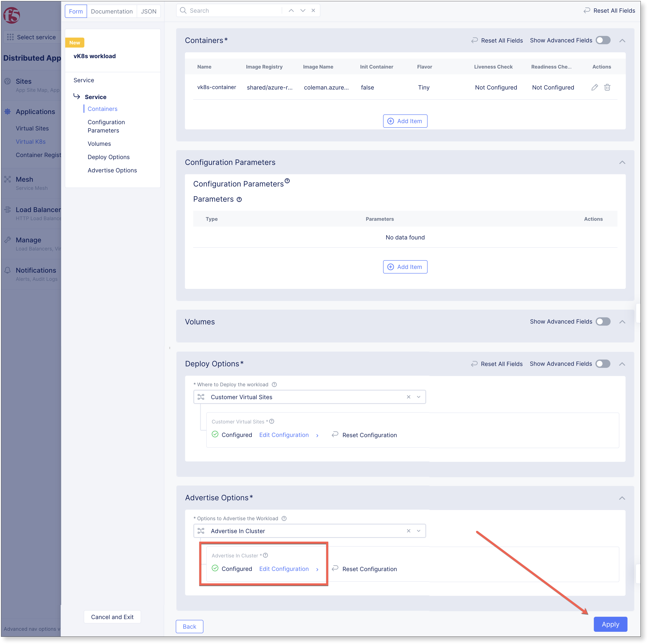Delete vk8s-container with the trash icon
The image size is (648, 644).
(607, 87)
